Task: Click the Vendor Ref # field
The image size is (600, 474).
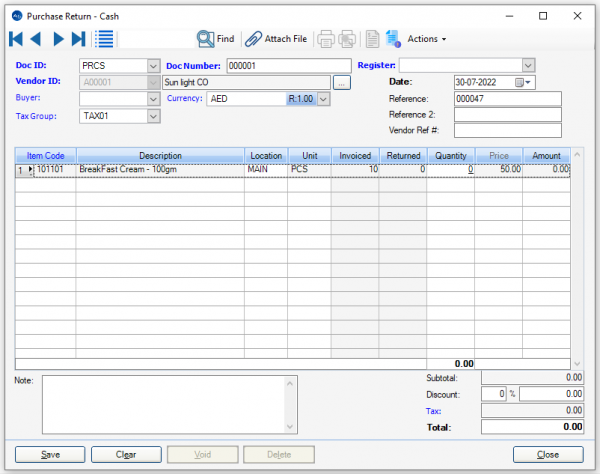Action: (x=507, y=130)
